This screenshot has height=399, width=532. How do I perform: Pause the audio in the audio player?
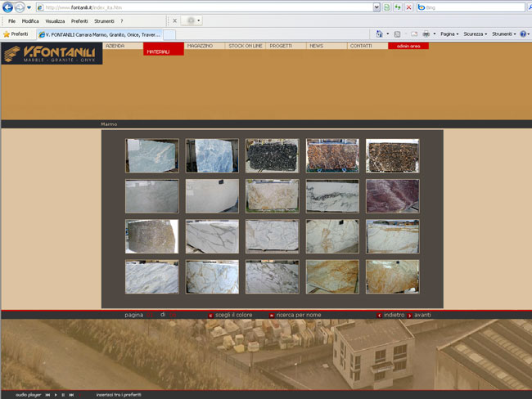(x=63, y=395)
